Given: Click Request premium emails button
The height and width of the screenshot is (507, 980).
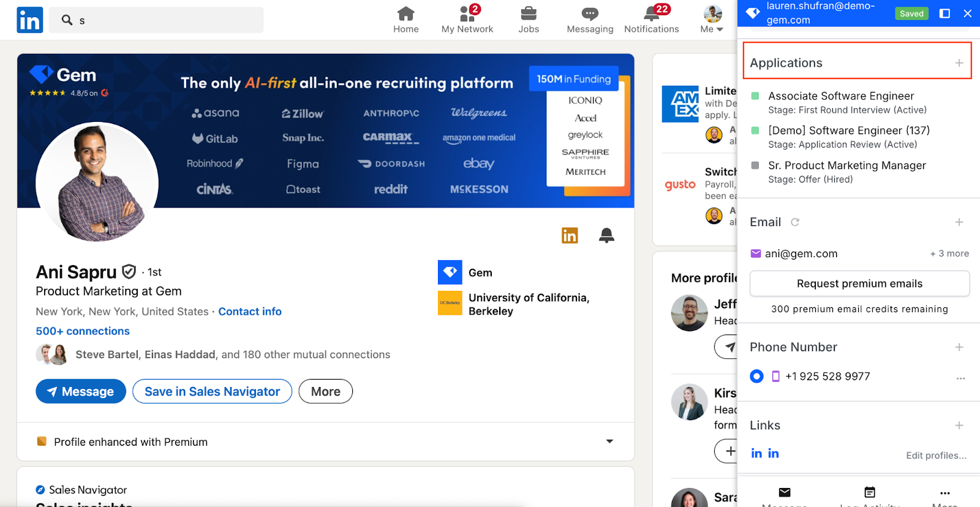Looking at the screenshot, I should coord(859,284).
